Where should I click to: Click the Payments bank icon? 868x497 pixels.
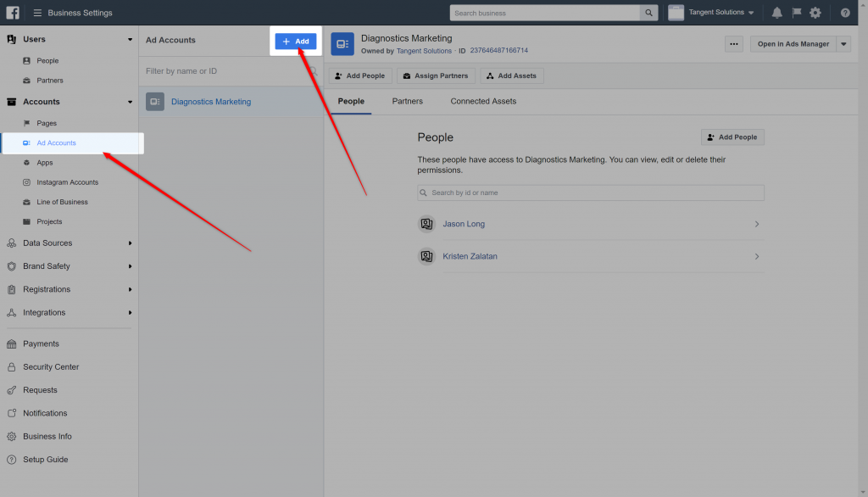coord(12,344)
